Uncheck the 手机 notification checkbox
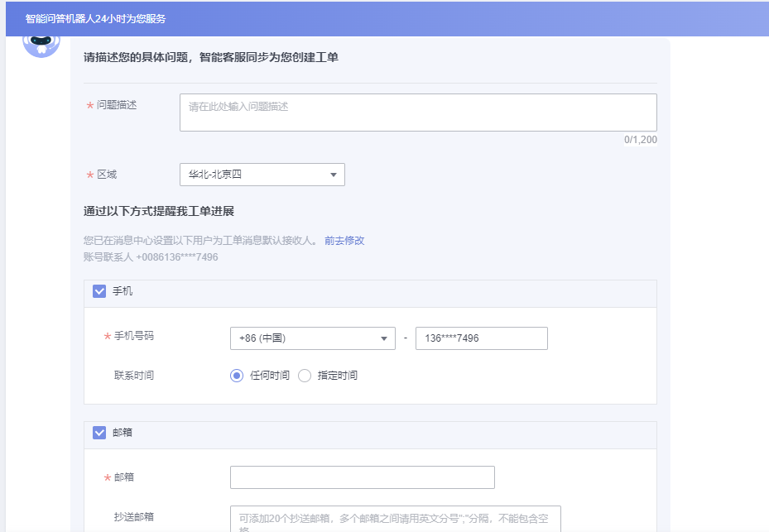Screen dimensions: 769x532 (99, 291)
